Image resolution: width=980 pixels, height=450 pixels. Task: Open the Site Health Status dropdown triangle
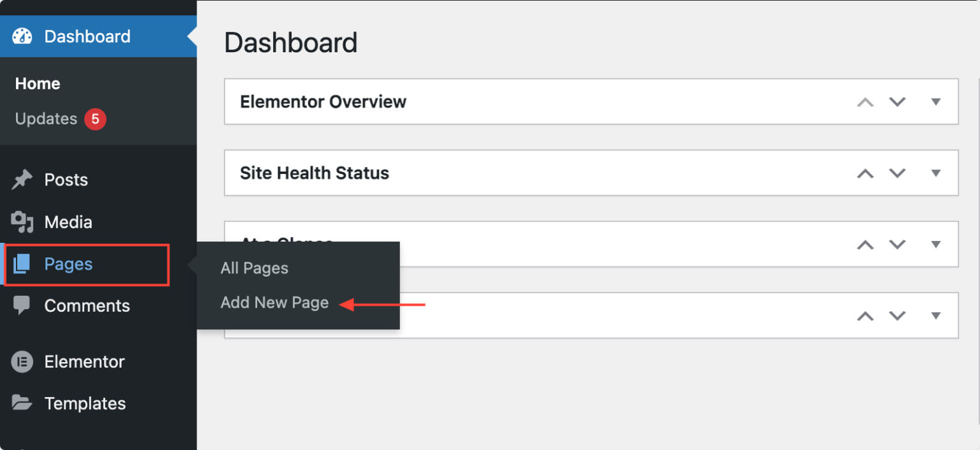(936, 173)
